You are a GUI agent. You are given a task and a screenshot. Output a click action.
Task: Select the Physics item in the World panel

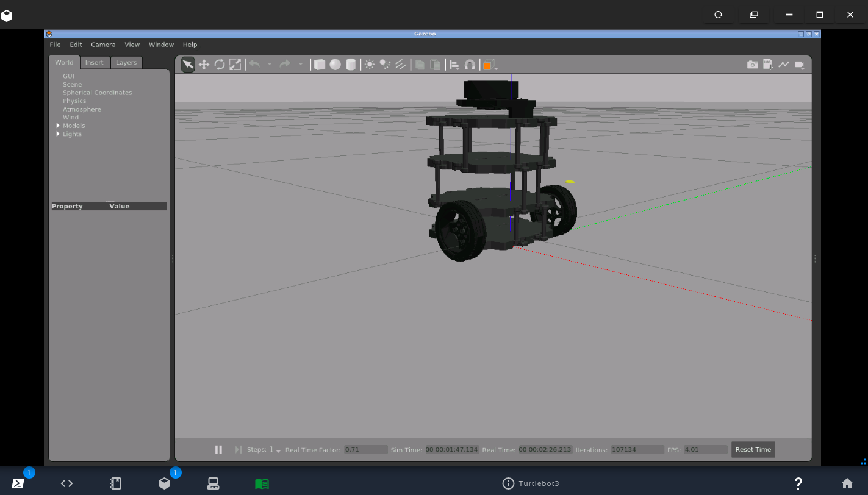tap(74, 101)
